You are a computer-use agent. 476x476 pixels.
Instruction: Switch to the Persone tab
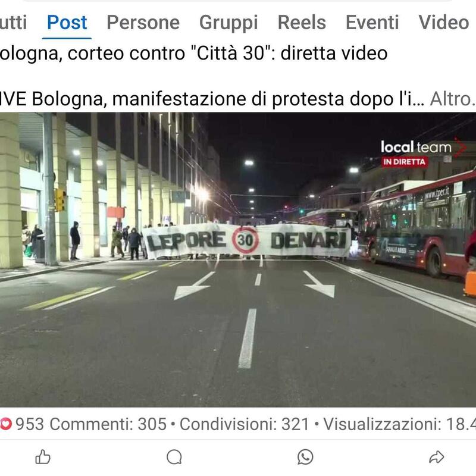pos(143,23)
